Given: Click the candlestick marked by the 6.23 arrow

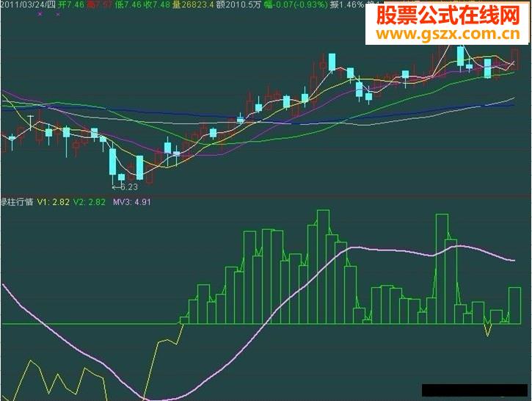Looking at the screenshot, I should click(x=113, y=163).
